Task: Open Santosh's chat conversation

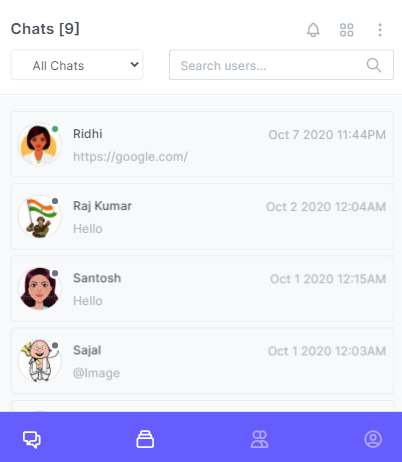Action: pyautogui.click(x=202, y=289)
